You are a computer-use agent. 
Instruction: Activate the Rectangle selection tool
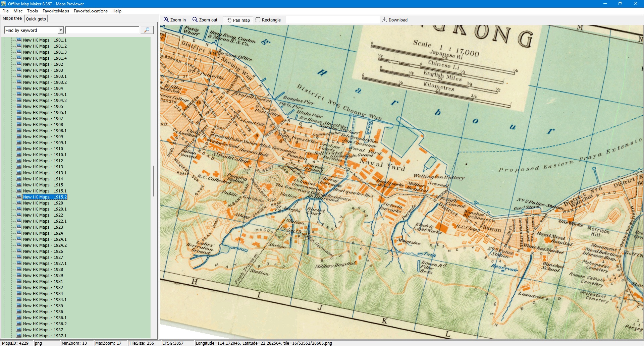pos(258,20)
